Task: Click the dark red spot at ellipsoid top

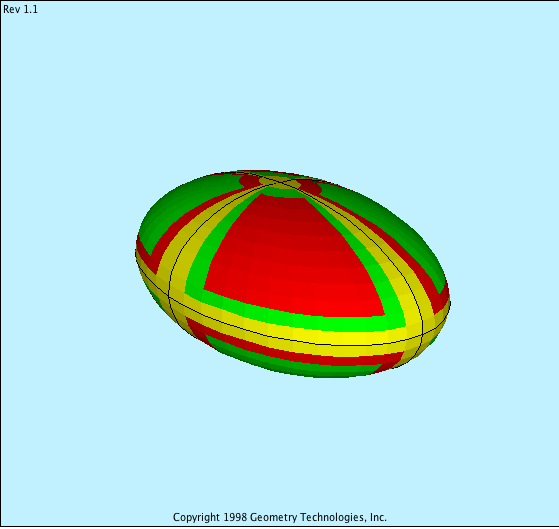Action: (311, 187)
